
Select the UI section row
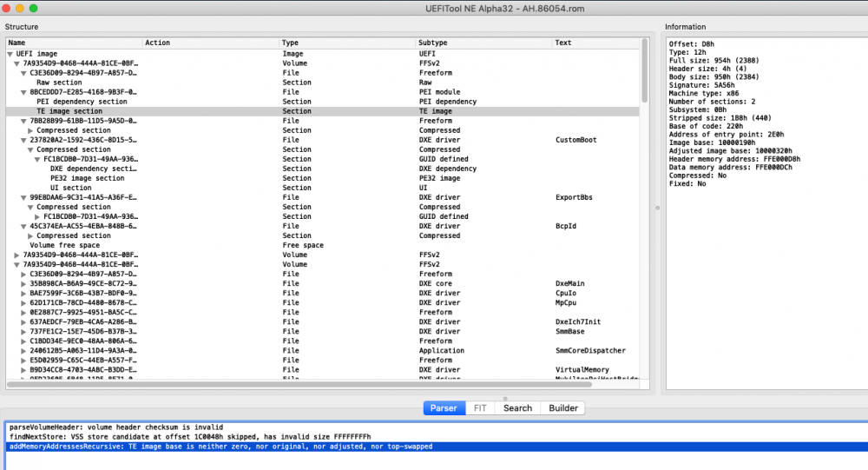coord(323,188)
